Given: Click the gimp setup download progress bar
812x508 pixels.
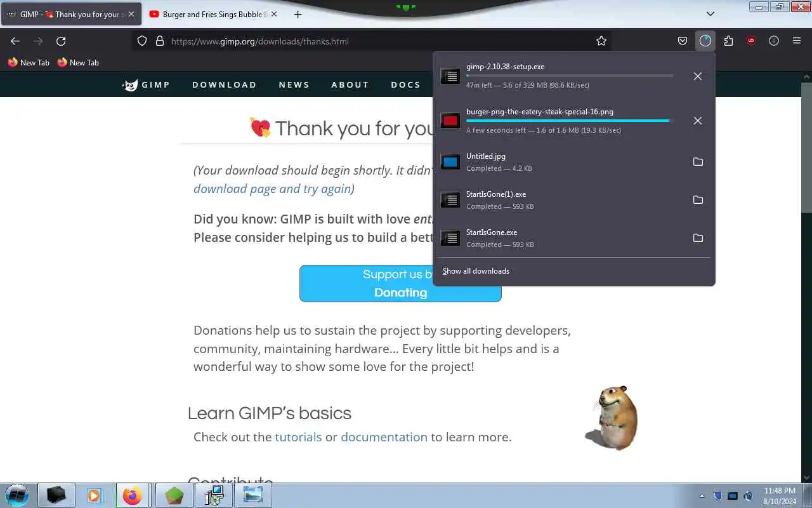Looking at the screenshot, I should [570, 76].
